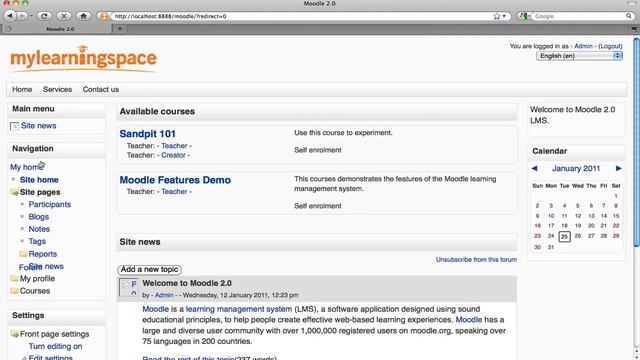Open Notes in Site pages

pos(39,229)
